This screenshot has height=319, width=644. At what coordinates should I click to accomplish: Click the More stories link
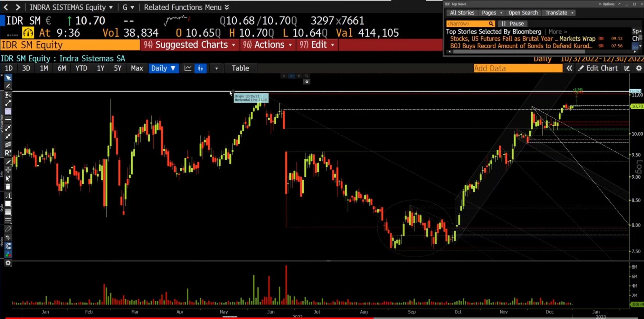coord(558,32)
